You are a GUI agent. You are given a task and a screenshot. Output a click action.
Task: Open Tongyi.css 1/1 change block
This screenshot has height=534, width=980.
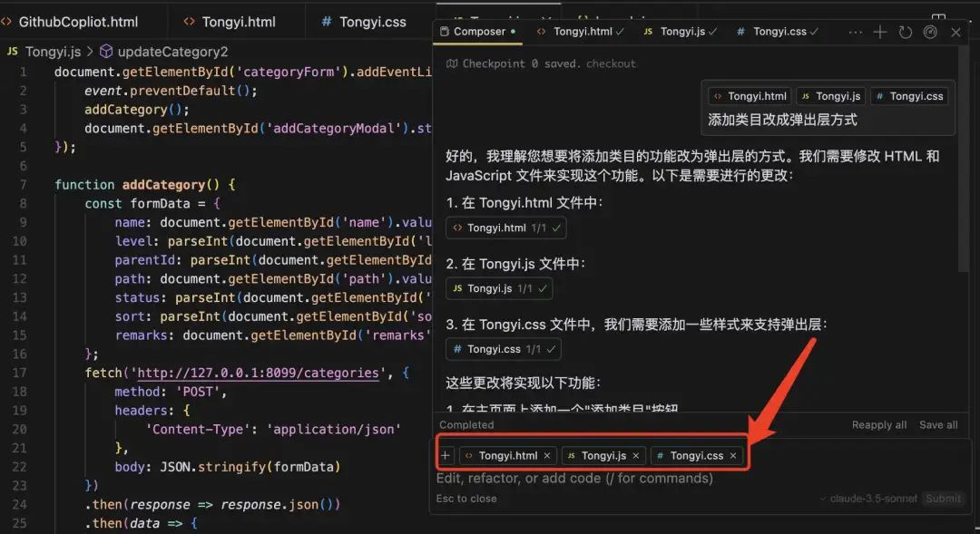click(503, 349)
